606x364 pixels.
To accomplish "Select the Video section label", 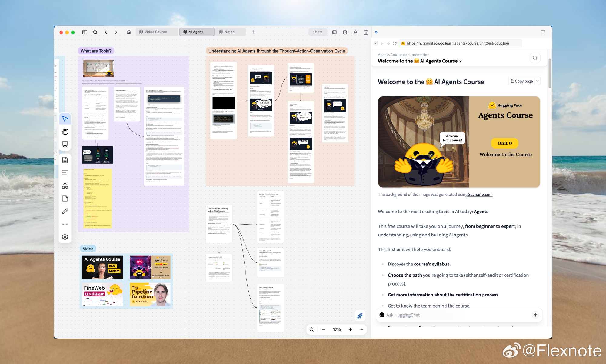I will pyautogui.click(x=88, y=249).
